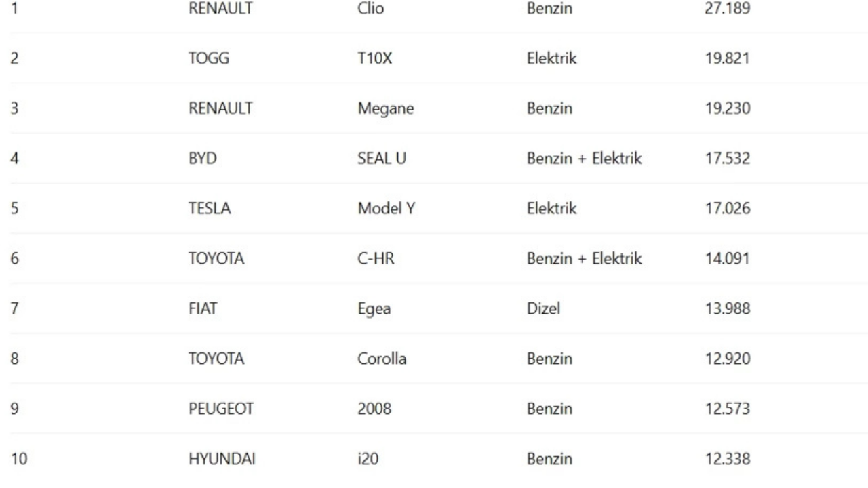Select the T10X model cell
Image resolution: width=868 pixels, height=488 pixels.
(375, 59)
